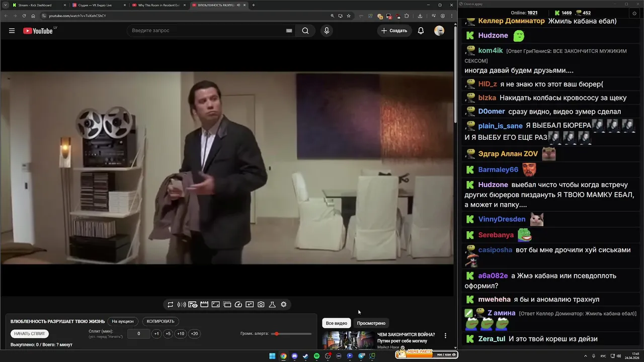Click the browser back arrow
Image resolution: width=644 pixels, height=362 pixels.
click(x=6, y=16)
